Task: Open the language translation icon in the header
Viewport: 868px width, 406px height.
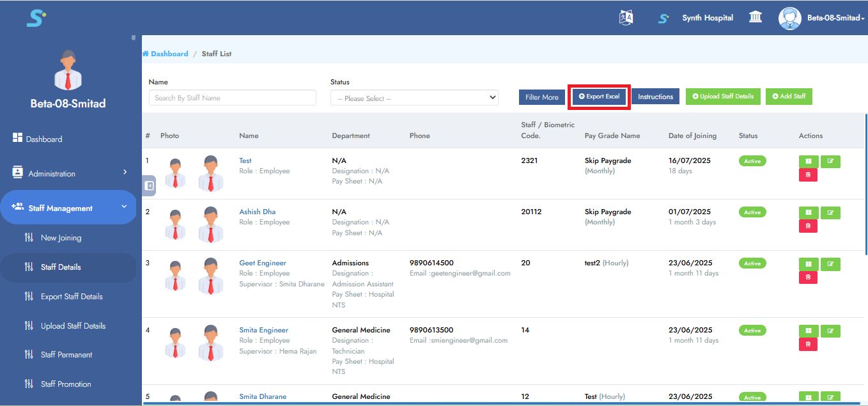Action: pyautogui.click(x=626, y=17)
